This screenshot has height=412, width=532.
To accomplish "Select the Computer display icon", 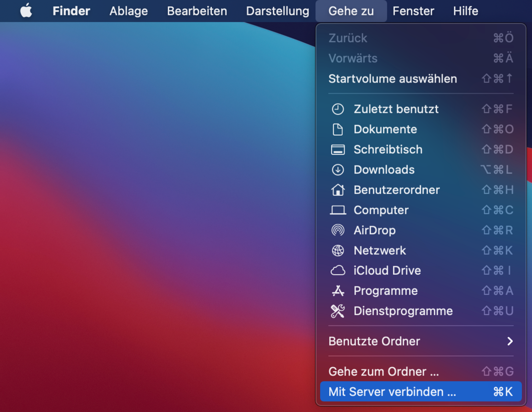I will 338,210.
